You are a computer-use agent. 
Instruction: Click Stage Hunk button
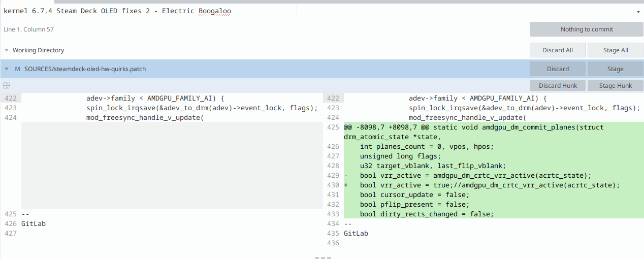(x=615, y=85)
